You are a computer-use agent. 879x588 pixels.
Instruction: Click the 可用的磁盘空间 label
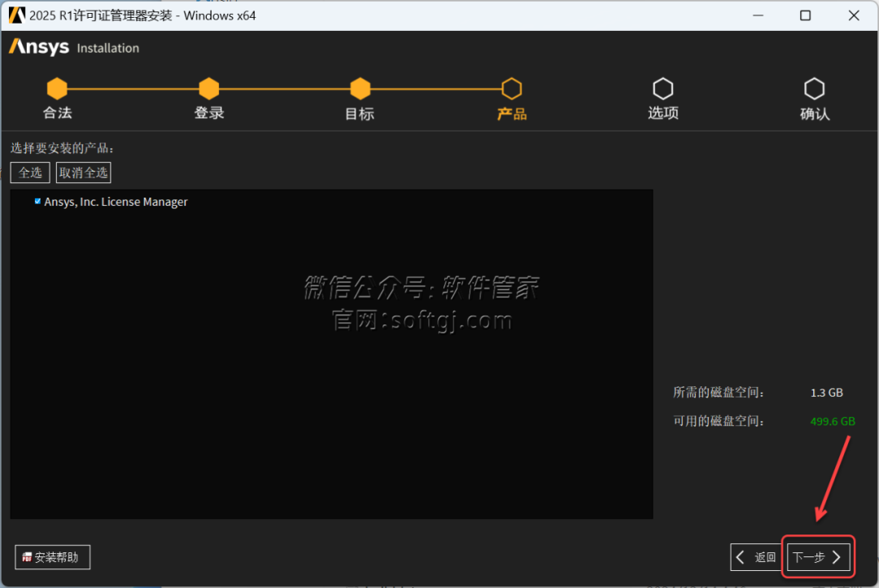coord(719,421)
